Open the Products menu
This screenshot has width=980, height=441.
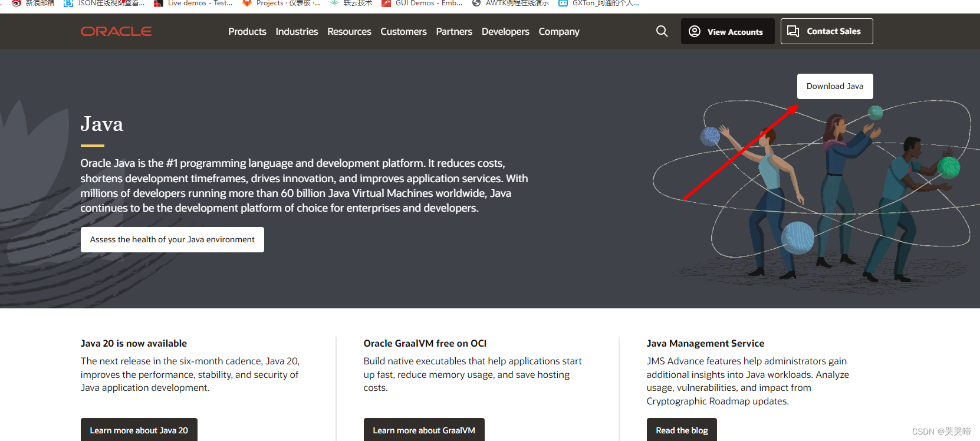pyautogui.click(x=247, y=31)
